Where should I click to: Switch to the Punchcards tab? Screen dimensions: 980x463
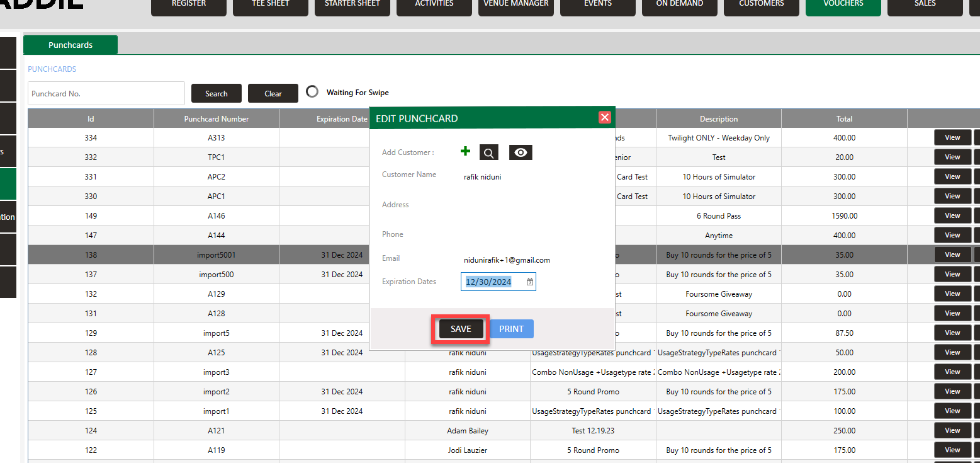pyautogui.click(x=70, y=45)
